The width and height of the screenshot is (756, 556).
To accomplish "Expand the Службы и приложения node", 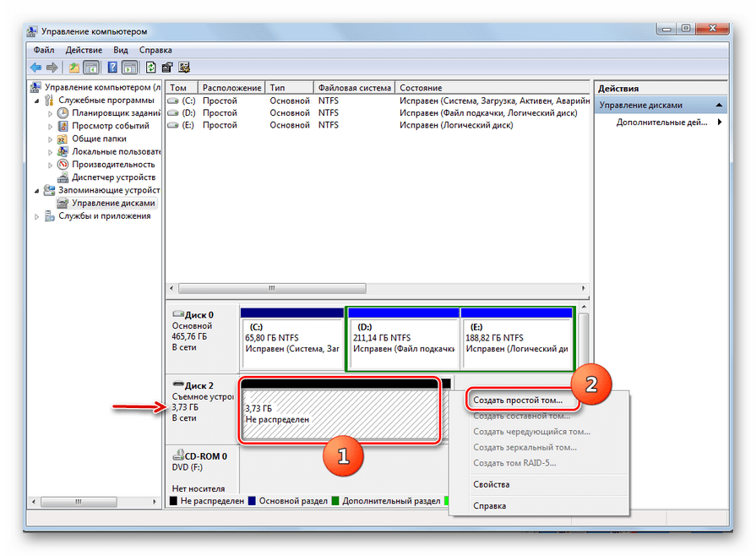I will click(x=36, y=216).
